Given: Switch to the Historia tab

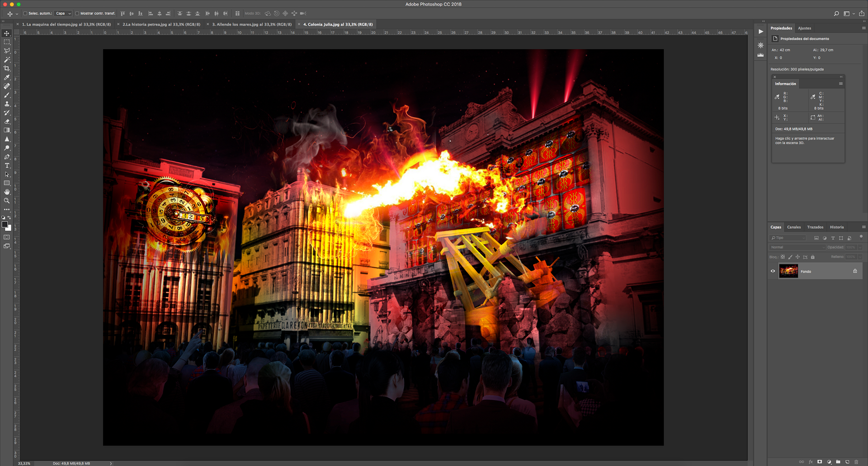Looking at the screenshot, I should point(837,227).
